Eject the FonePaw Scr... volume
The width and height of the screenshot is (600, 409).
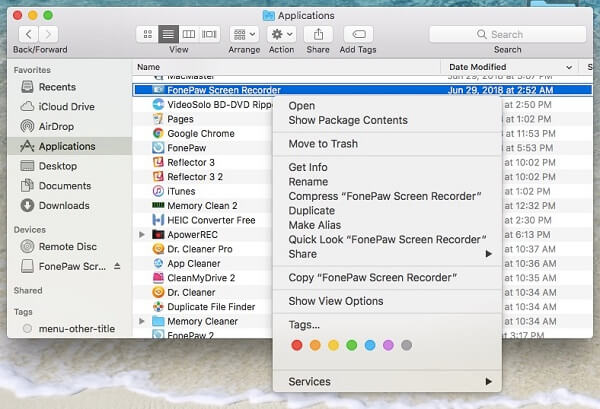coord(117,266)
